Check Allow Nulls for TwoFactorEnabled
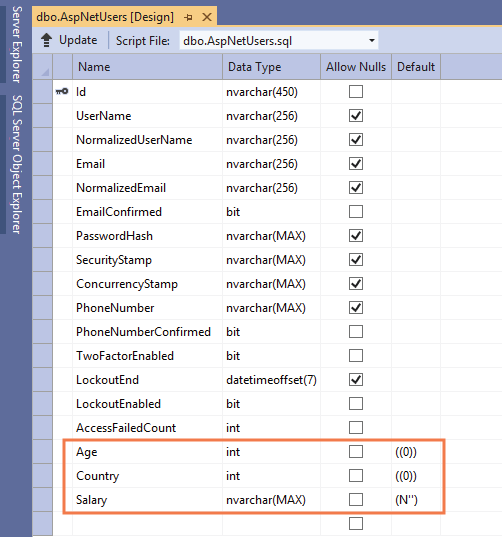This screenshot has height=537, width=502. (x=356, y=355)
